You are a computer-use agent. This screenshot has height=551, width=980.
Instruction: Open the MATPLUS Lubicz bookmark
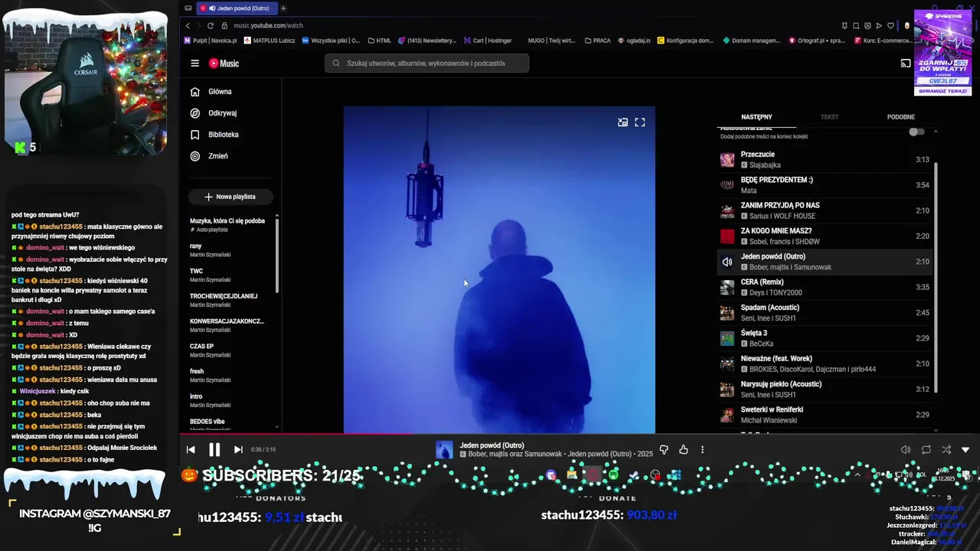[x=269, y=41]
